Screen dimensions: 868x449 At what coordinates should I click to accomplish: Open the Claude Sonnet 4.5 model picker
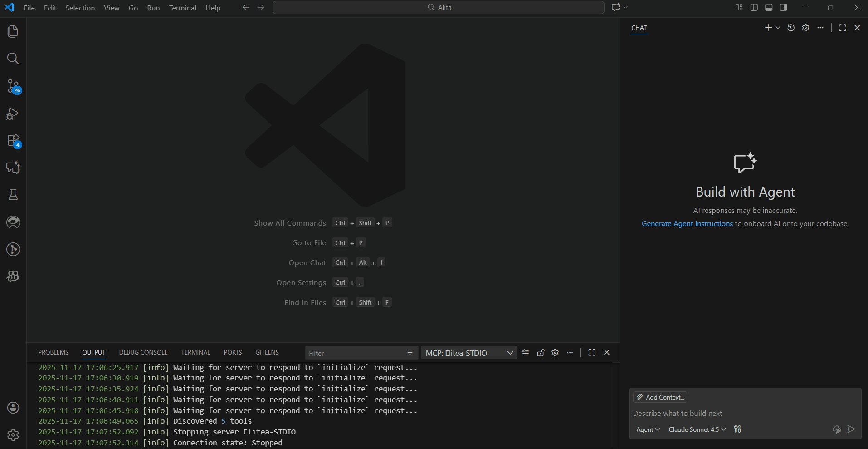(x=697, y=429)
